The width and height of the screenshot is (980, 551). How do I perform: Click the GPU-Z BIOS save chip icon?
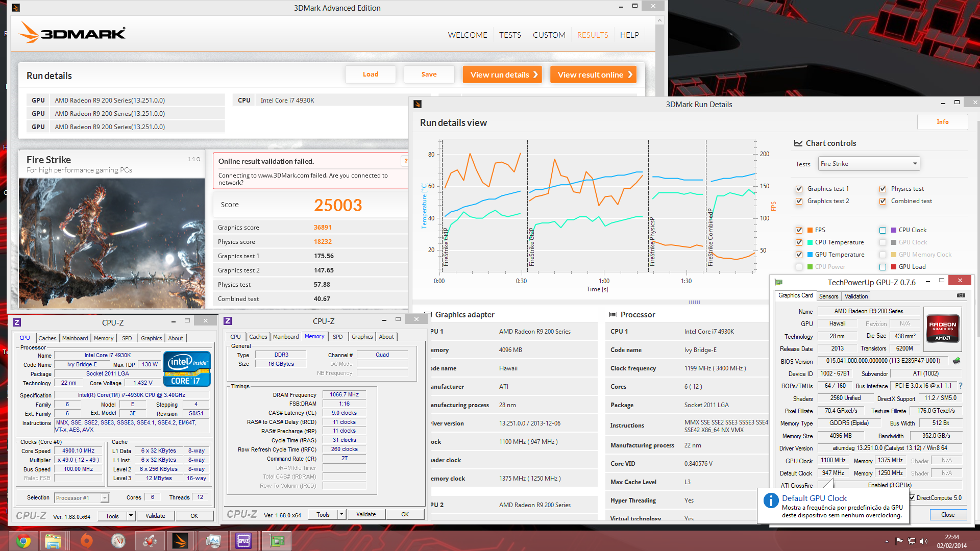(957, 361)
